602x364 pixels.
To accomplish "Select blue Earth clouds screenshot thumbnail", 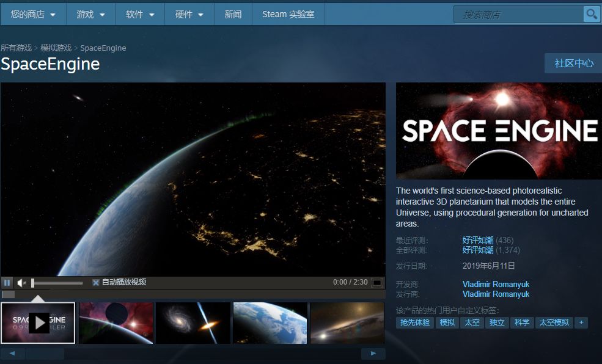I will [x=270, y=322].
